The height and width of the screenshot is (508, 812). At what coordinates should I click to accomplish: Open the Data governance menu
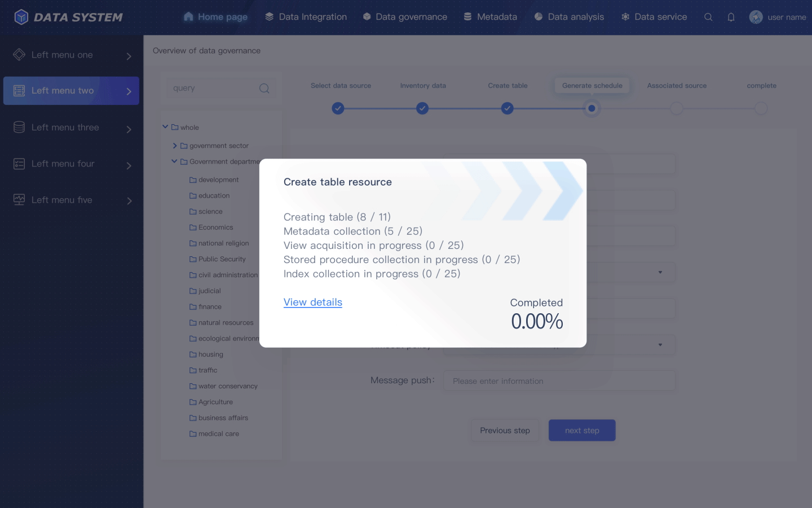[405, 17]
